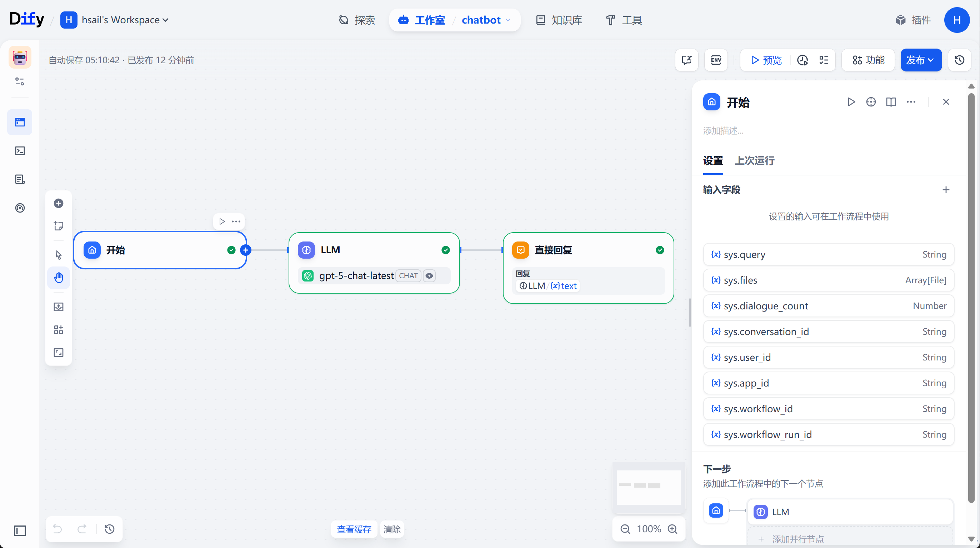Add a new input field with plus icon

[946, 190]
